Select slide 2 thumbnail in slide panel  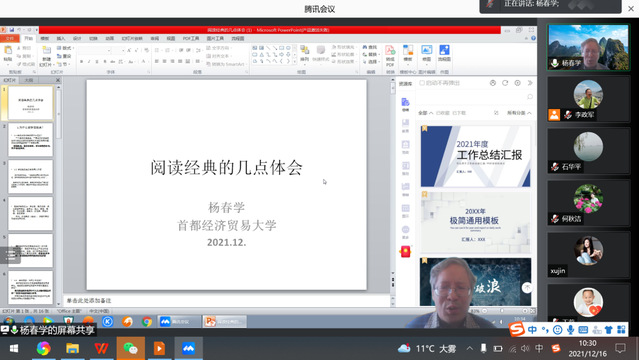[31, 140]
